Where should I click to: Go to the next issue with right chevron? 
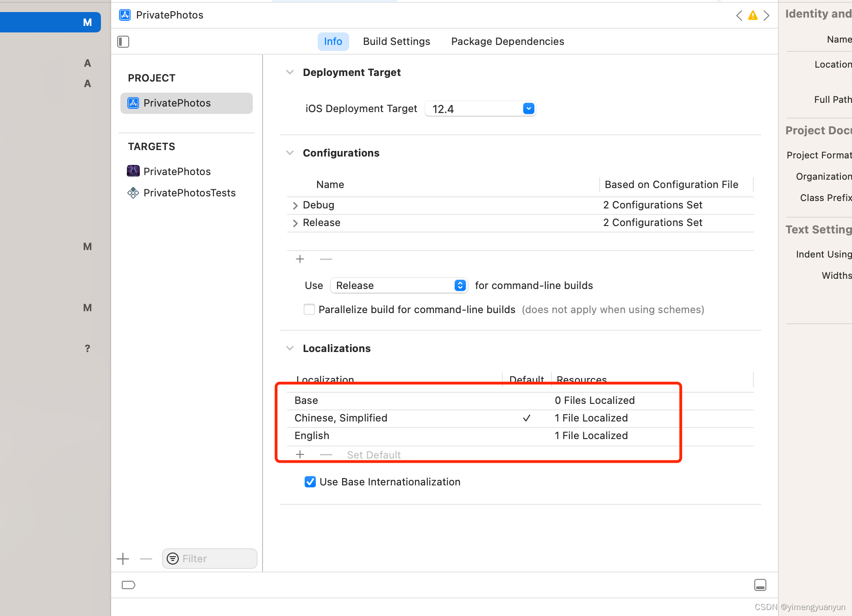[766, 15]
